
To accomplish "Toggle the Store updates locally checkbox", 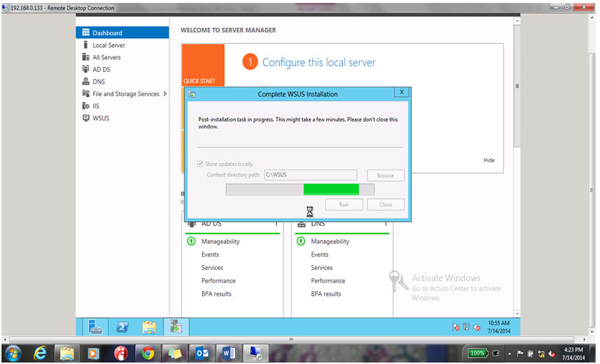I will pos(200,164).
